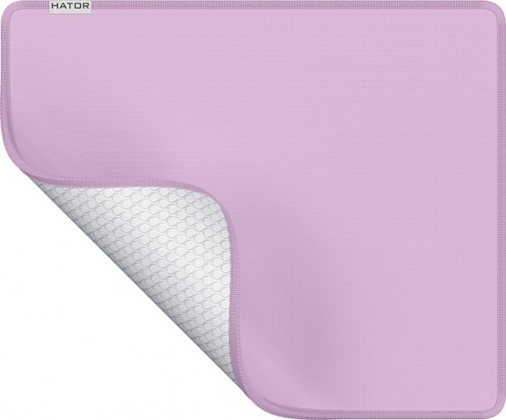Click the HATOR brand label tag
This screenshot has width=506, height=420.
coord(70,6)
